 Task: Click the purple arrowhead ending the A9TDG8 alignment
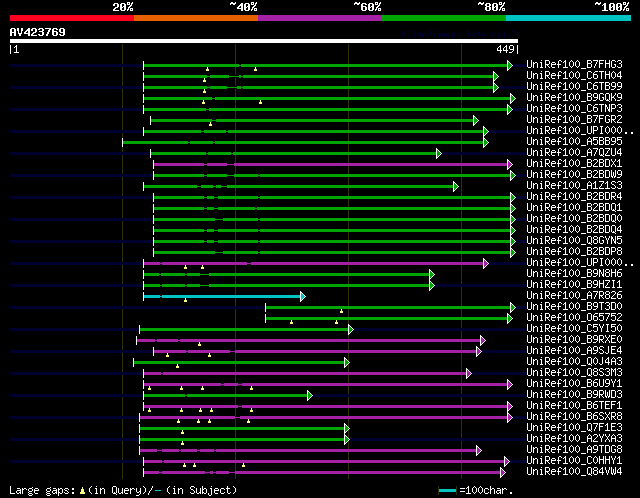pos(479,451)
